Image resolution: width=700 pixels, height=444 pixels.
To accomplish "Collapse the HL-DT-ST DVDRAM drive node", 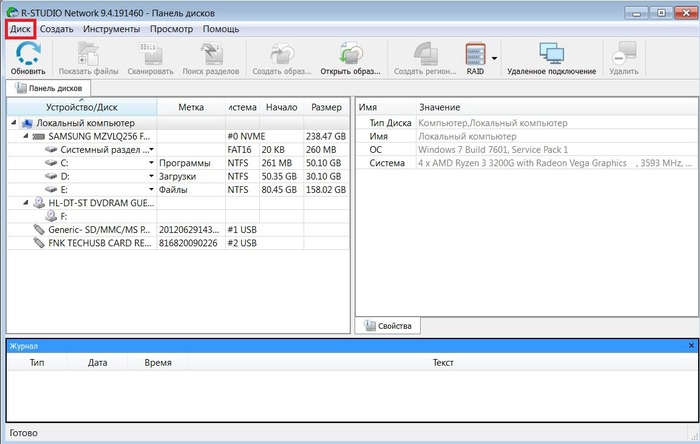I will point(25,202).
